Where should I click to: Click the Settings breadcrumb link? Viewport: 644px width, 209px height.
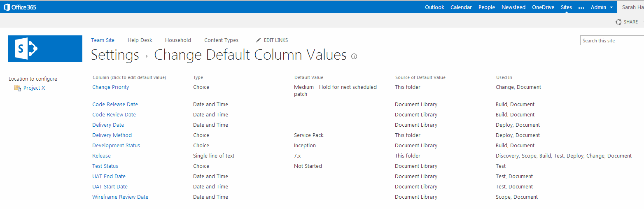[x=115, y=55]
